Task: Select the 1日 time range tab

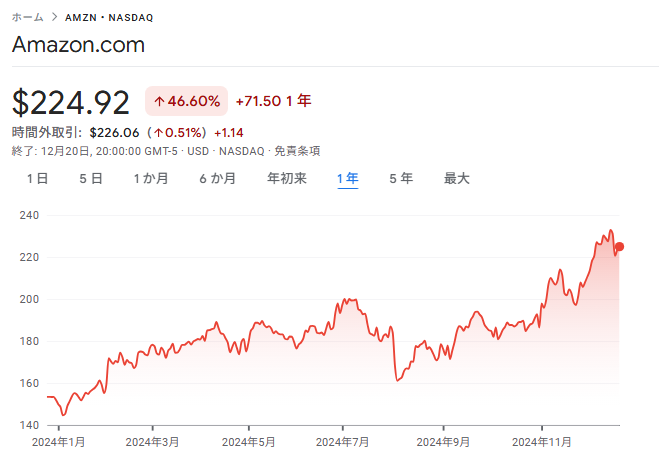Action: point(37,179)
